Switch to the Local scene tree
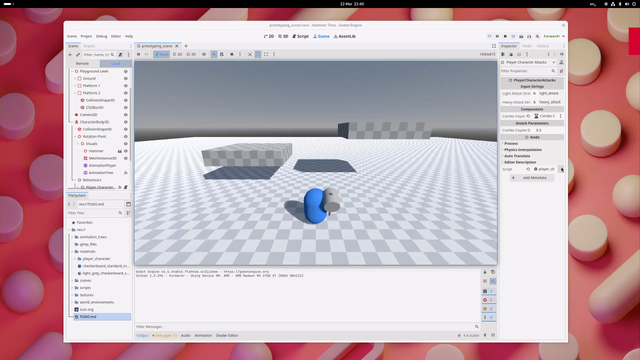The height and width of the screenshot is (360, 640). (116, 64)
